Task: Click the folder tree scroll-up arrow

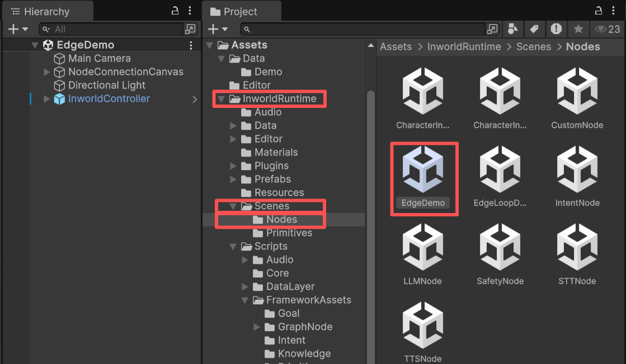Action: pos(371,45)
